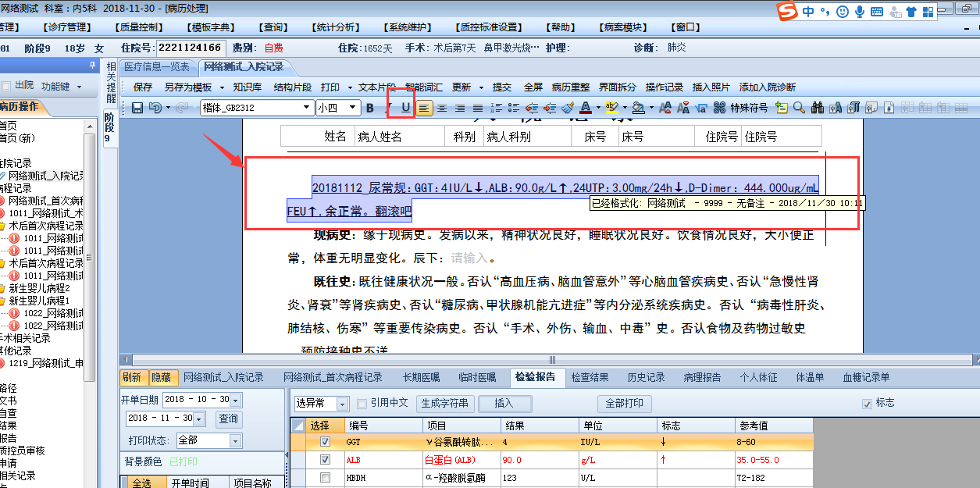Toggle bold formatting B icon
980x488 pixels.
click(x=370, y=108)
